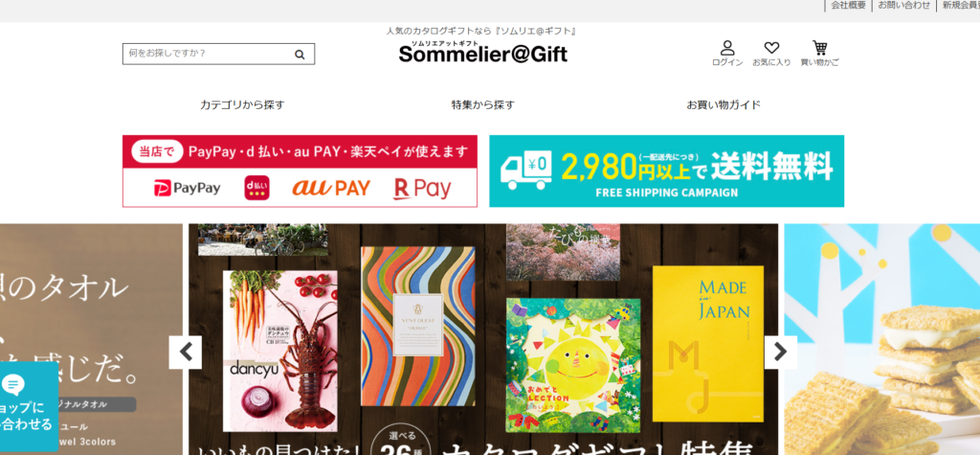
Task: Click the PayPay payment methods banner
Action: point(300,171)
